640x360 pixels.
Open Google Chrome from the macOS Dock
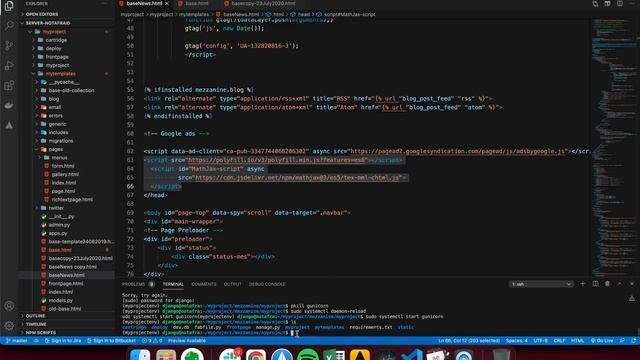(x=255, y=355)
